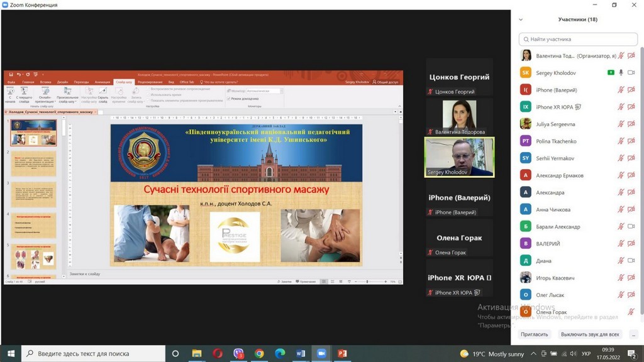Image resolution: width=644 pixels, height=362 pixels.
Task: Click the camera icon for Барали Александр
Action: pos(631,226)
